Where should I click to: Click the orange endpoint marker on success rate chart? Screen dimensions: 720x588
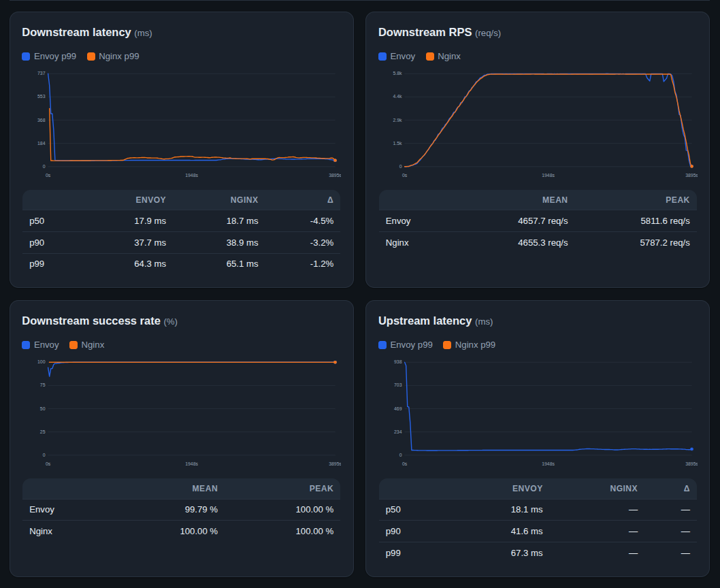click(x=336, y=363)
